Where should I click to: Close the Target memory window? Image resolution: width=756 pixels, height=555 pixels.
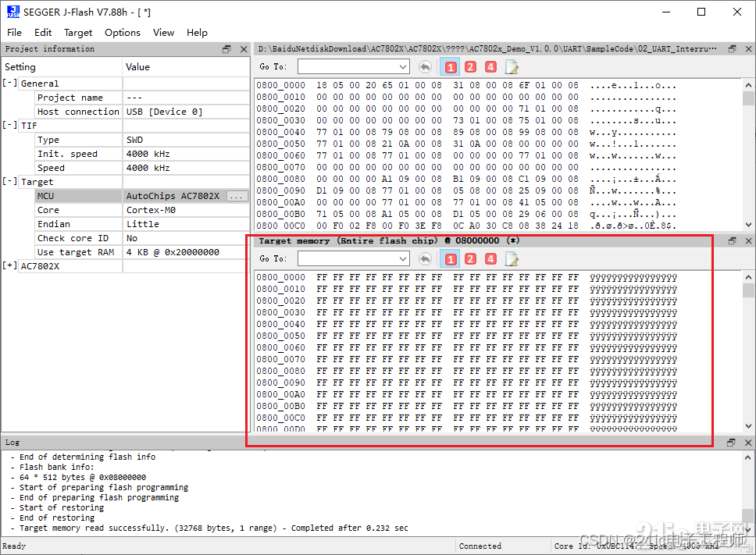(x=748, y=241)
